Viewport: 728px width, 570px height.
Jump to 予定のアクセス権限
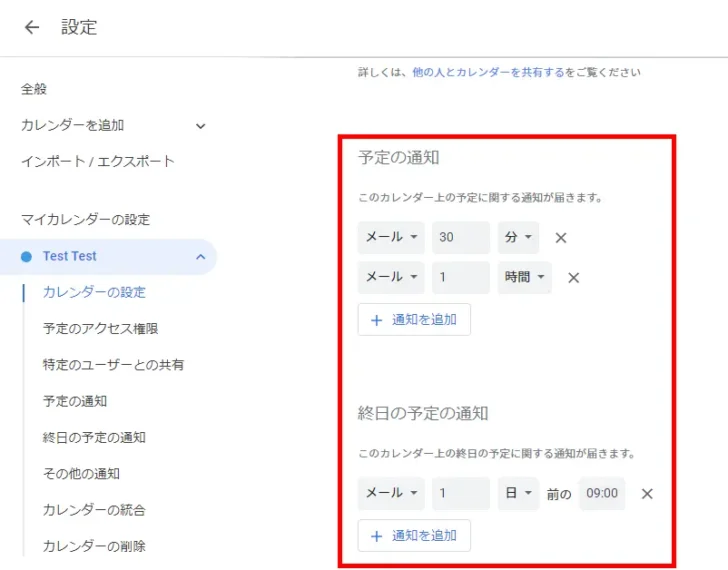pyautogui.click(x=100, y=329)
